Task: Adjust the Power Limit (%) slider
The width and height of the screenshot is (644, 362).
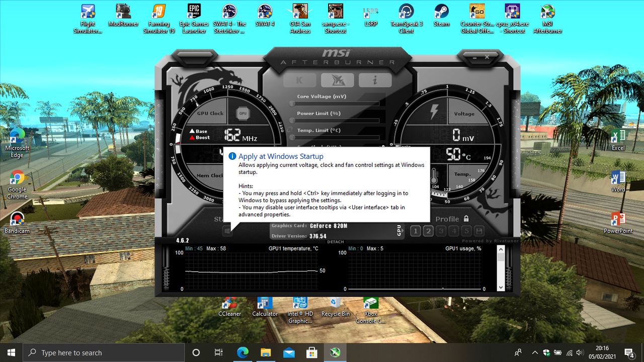Action: click(x=335, y=121)
